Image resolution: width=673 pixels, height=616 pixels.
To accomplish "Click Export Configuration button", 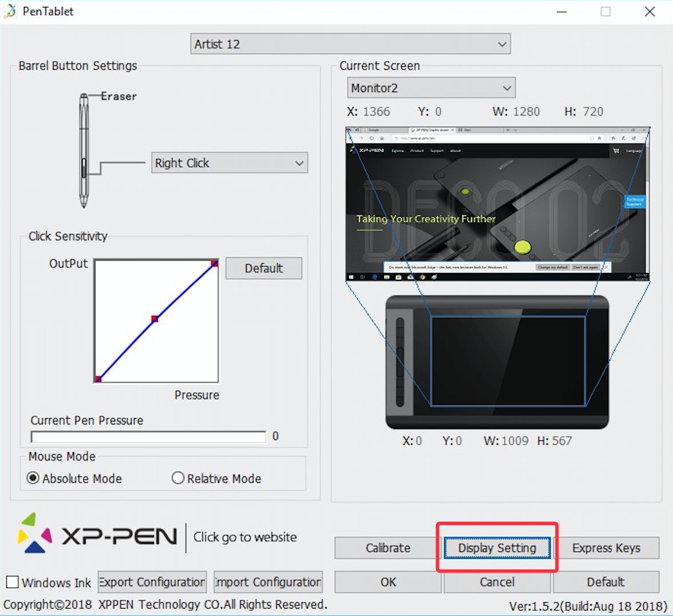I will tap(152, 582).
